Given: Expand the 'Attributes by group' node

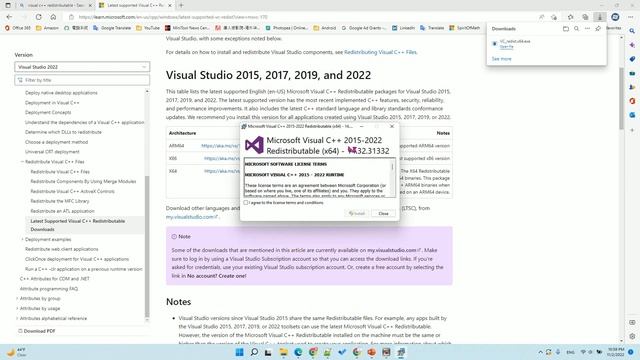Looking at the screenshot, I should pyautogui.click(x=17, y=298).
